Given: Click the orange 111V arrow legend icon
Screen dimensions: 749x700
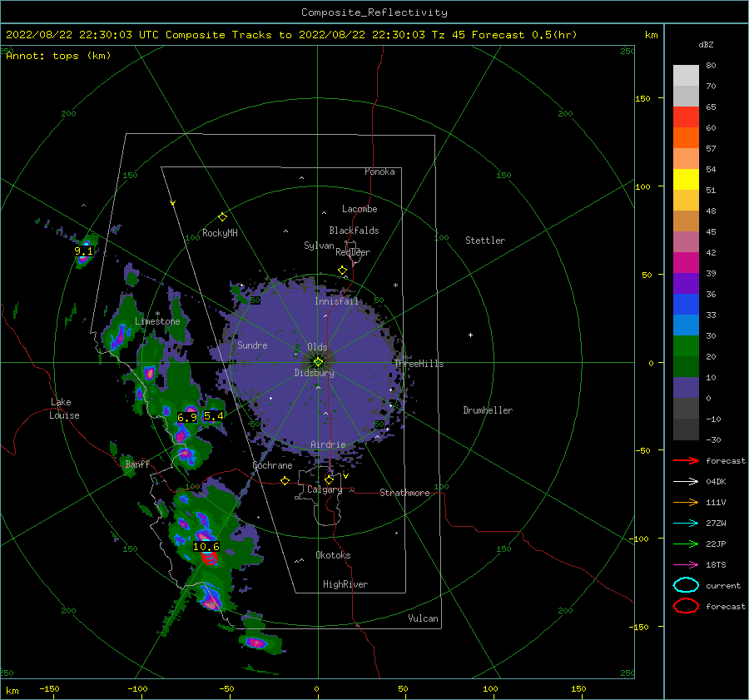Looking at the screenshot, I should (686, 502).
